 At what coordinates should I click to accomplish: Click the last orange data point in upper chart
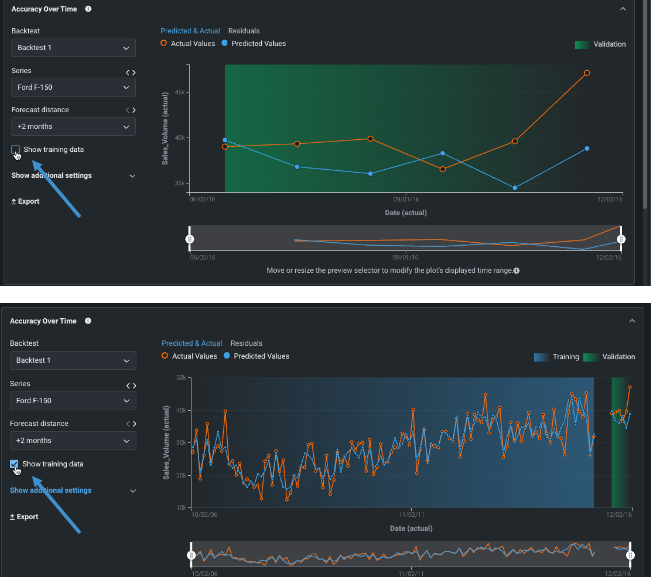586,73
